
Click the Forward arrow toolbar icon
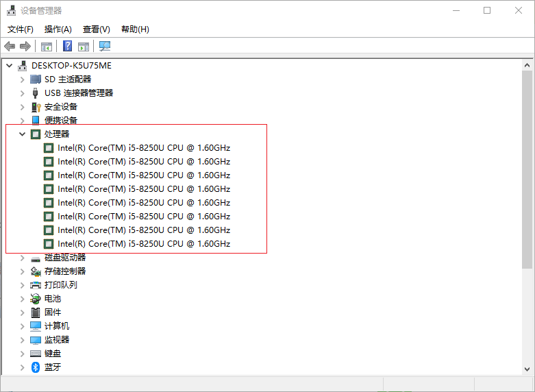pos(25,47)
